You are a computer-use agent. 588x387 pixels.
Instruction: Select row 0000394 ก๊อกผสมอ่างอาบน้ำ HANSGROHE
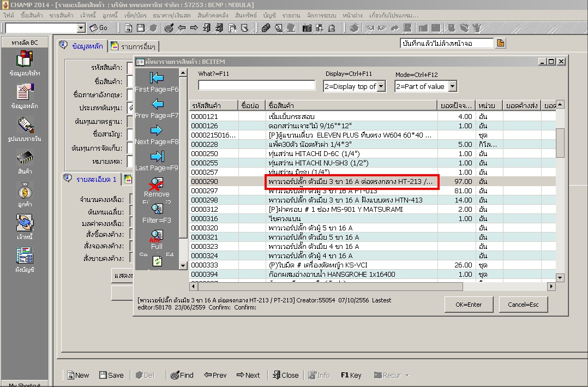[373, 275]
